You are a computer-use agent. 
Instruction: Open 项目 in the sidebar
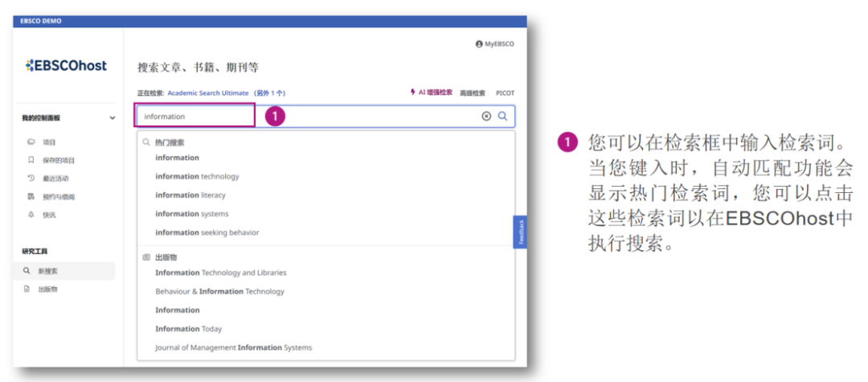click(x=49, y=142)
